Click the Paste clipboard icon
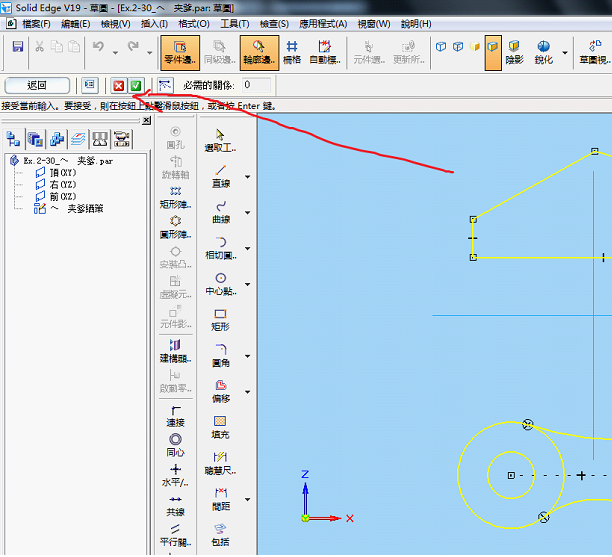Screen dimensions: 612x557 [x=74, y=46]
